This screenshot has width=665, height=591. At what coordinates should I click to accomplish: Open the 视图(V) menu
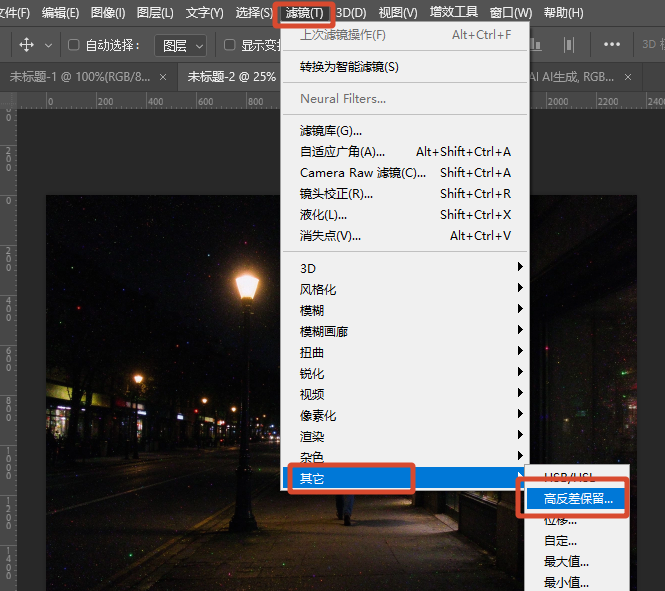pyautogui.click(x=398, y=13)
